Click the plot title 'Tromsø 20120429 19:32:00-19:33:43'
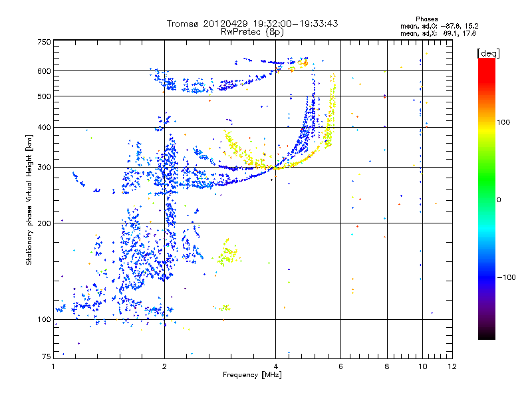Viewport: 532px width, 399px height. [253, 23]
